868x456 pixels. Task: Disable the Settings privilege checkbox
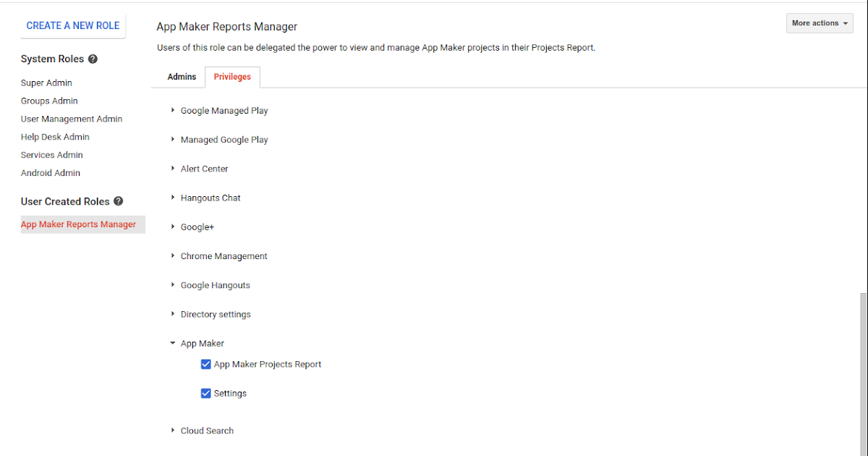point(206,393)
